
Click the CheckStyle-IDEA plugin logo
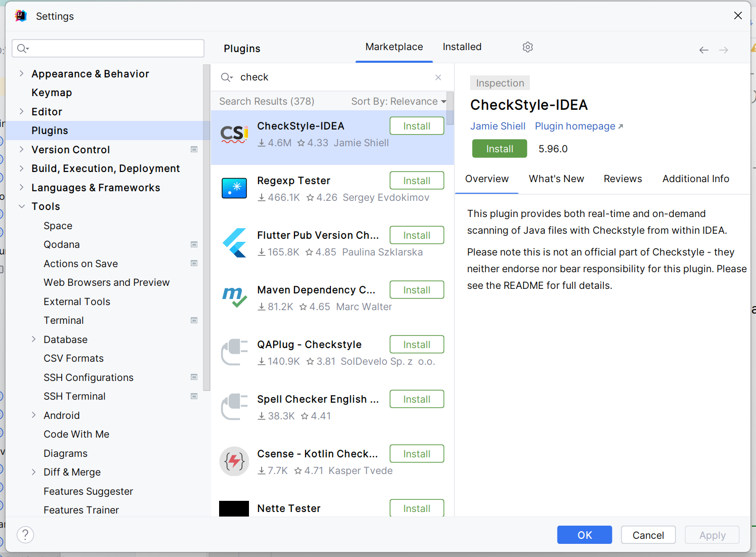coord(234,135)
